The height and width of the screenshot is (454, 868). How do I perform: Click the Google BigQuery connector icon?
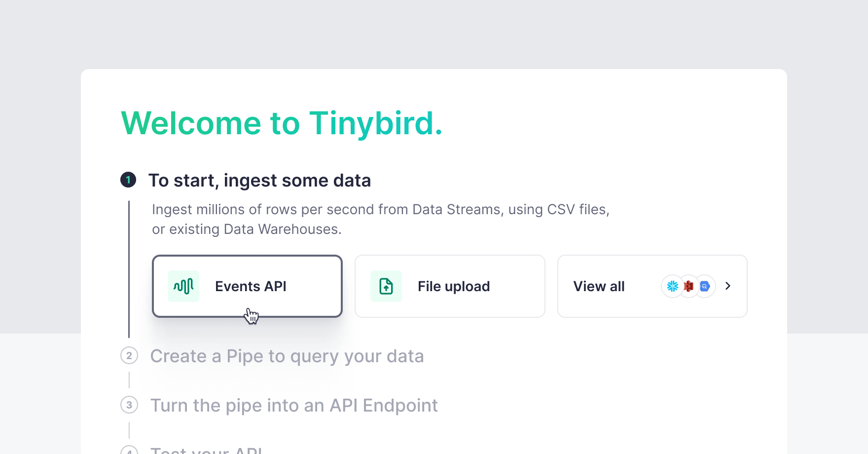point(704,286)
